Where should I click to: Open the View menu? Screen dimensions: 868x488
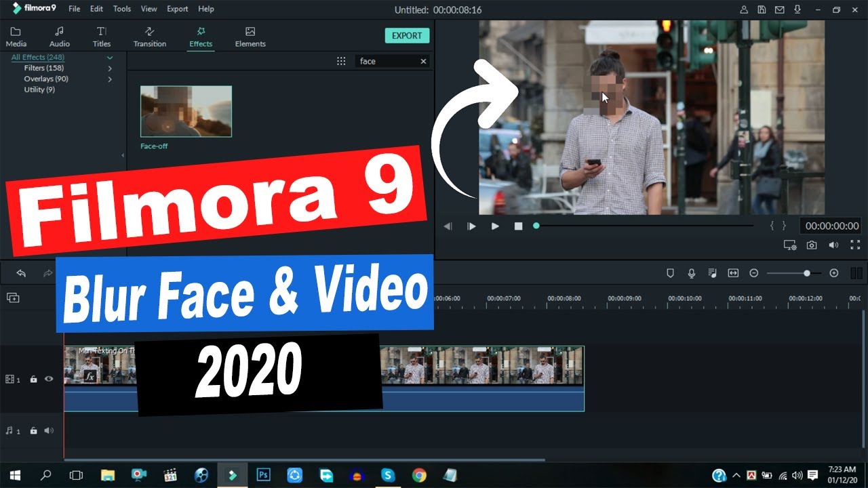[x=149, y=9]
